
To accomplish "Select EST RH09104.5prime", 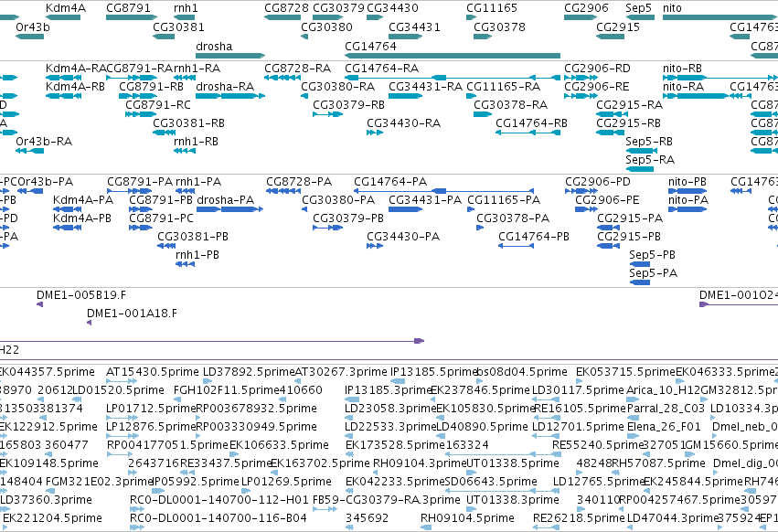I will pos(467,518).
